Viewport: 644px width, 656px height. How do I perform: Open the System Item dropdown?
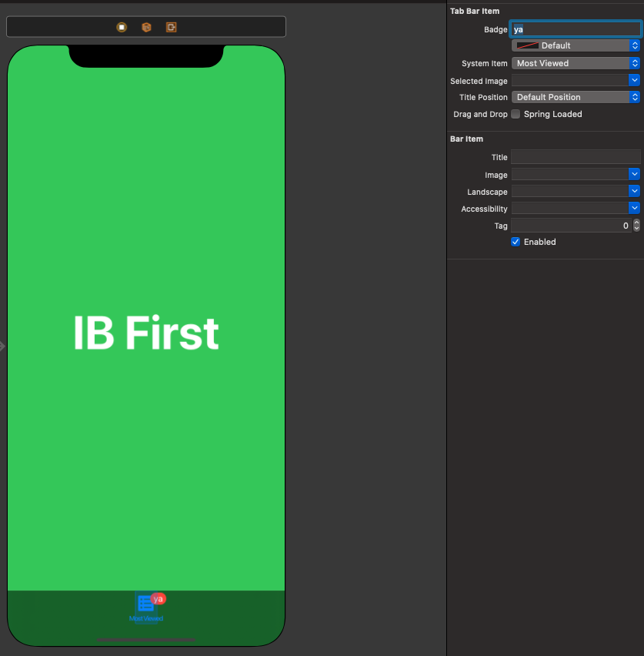coord(576,63)
